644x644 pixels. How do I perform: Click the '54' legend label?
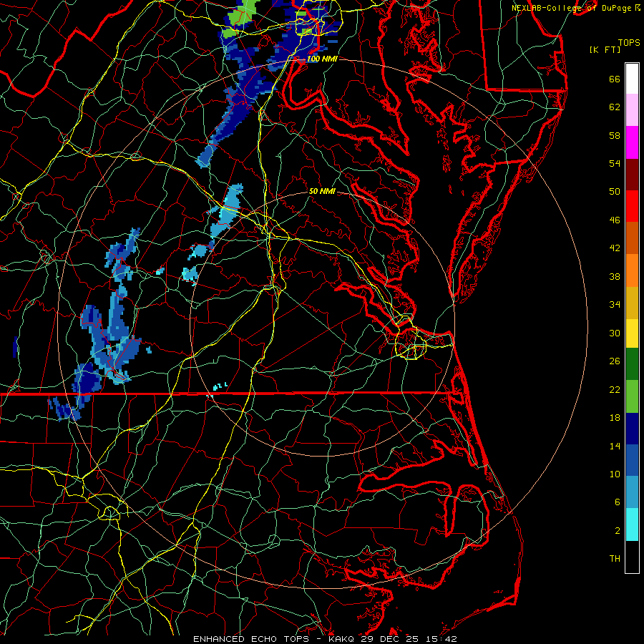click(615, 163)
